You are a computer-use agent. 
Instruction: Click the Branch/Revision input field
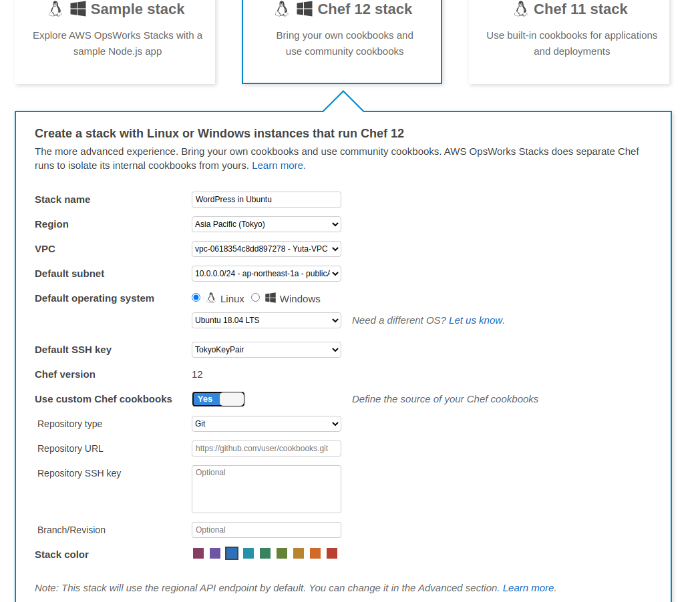267,530
